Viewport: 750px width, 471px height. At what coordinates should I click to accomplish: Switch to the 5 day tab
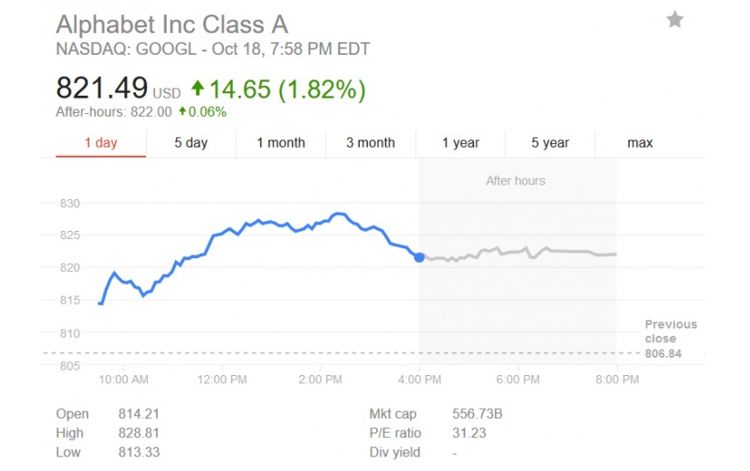(x=191, y=143)
